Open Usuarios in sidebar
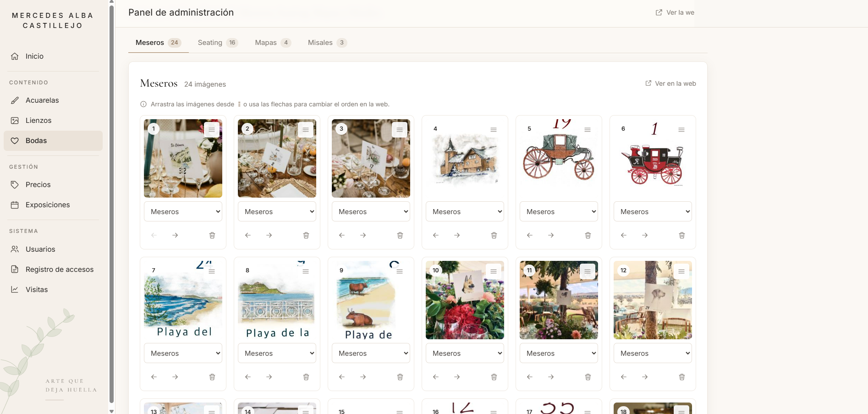 tap(53, 249)
